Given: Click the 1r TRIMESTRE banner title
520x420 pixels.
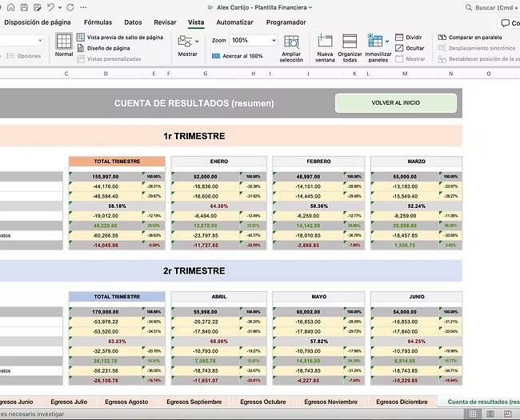Looking at the screenshot, I should pyautogui.click(x=194, y=136).
